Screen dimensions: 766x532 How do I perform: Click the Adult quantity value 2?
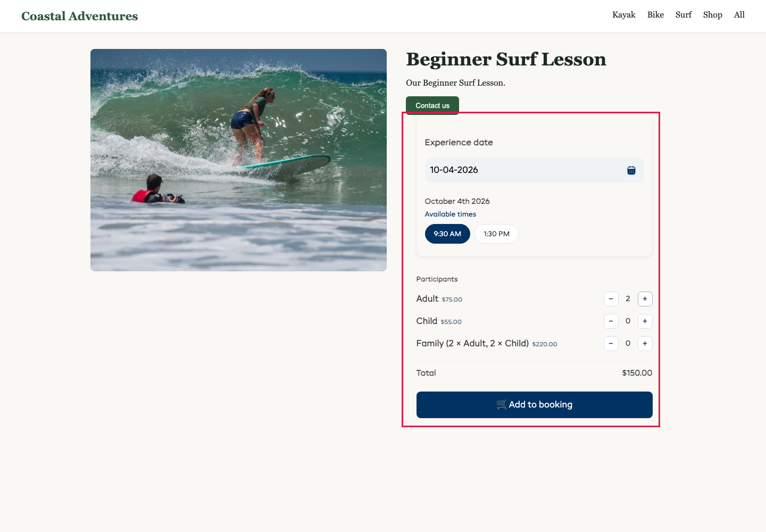(x=628, y=299)
